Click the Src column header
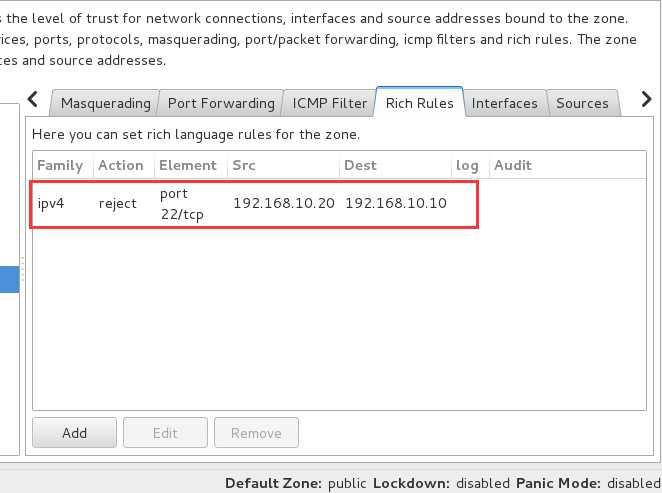This screenshot has height=493, width=662. point(283,165)
